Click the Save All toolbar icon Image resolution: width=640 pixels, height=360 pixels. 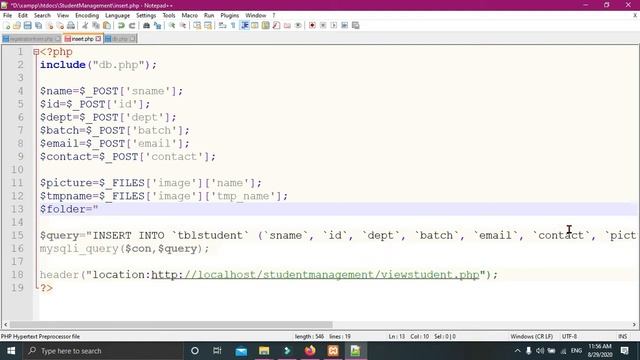tap(38, 25)
